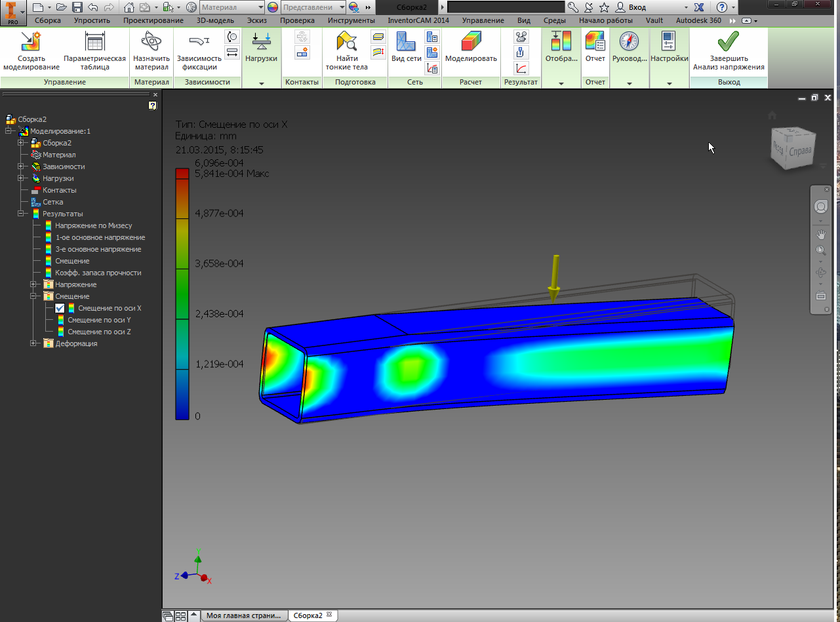Click the Нагрузки ribbon button

(261, 47)
